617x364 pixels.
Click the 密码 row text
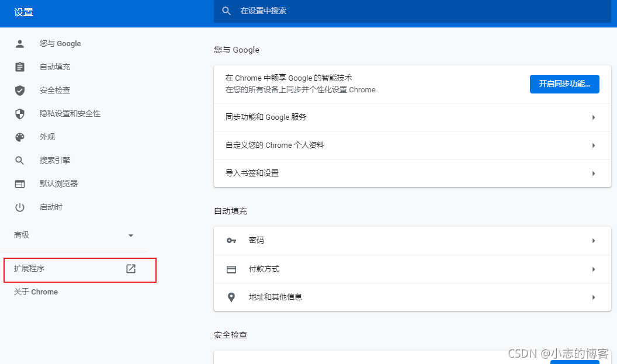(256, 241)
